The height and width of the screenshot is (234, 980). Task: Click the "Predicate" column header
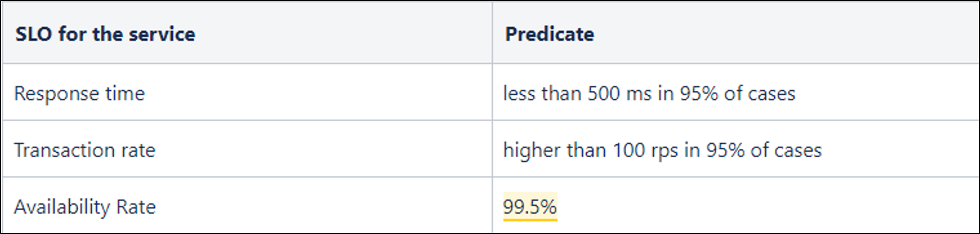coord(550,34)
